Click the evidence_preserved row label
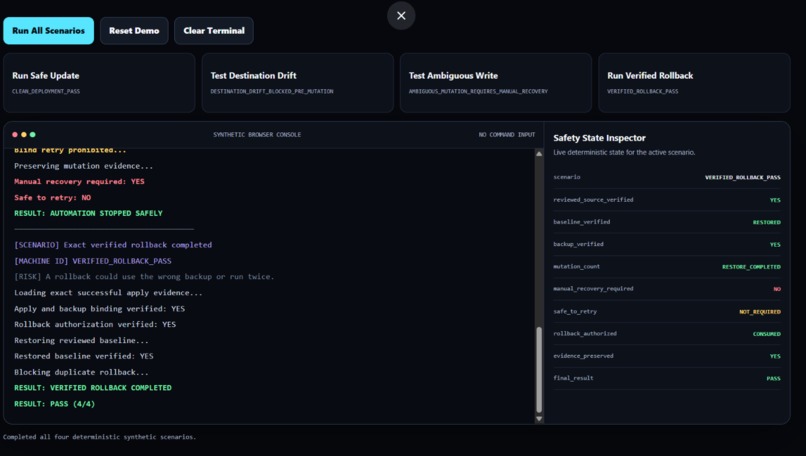The width and height of the screenshot is (806, 456). click(583, 356)
